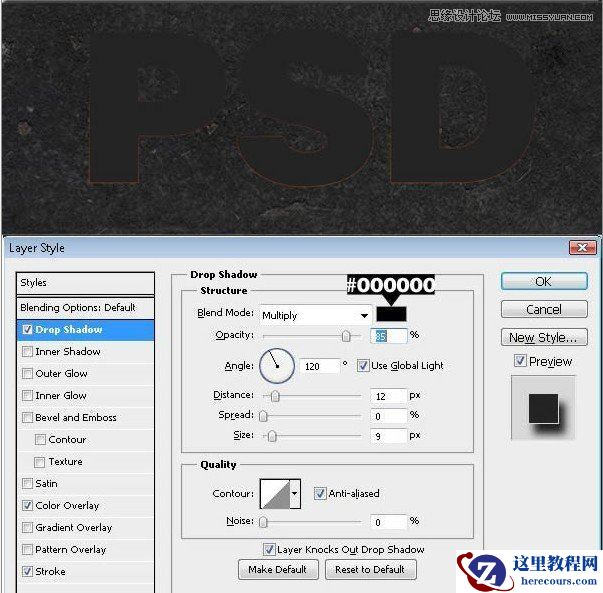Viewport: 603px width, 593px height.
Task: Click the Opacity slider handle
Action: coord(346,336)
